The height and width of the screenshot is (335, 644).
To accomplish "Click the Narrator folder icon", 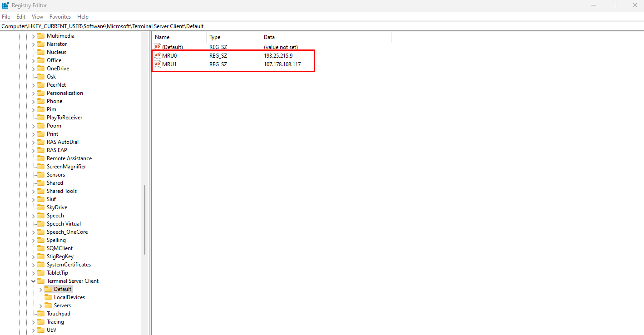I will [41, 44].
